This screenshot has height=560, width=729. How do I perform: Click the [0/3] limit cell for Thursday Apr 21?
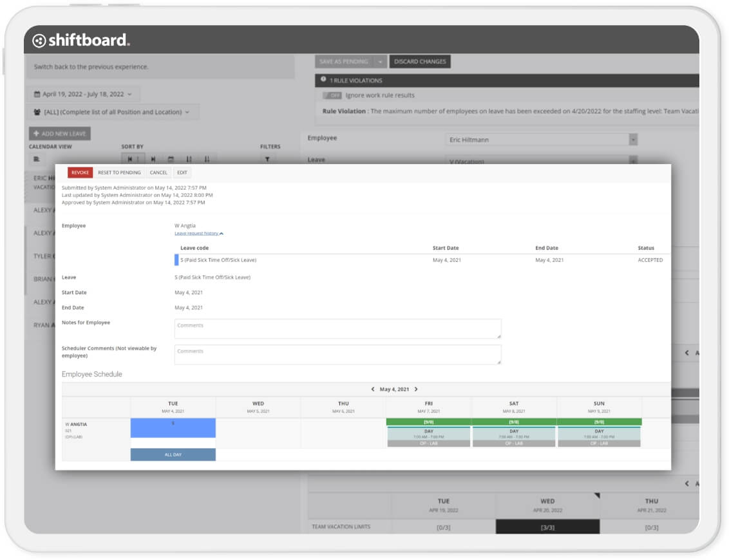click(x=651, y=527)
